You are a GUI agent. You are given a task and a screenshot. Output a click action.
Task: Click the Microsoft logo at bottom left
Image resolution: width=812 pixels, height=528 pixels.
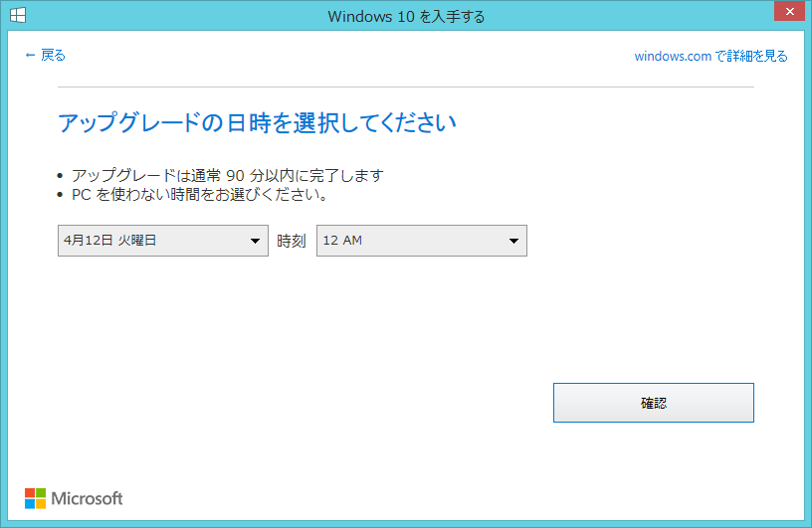74,498
